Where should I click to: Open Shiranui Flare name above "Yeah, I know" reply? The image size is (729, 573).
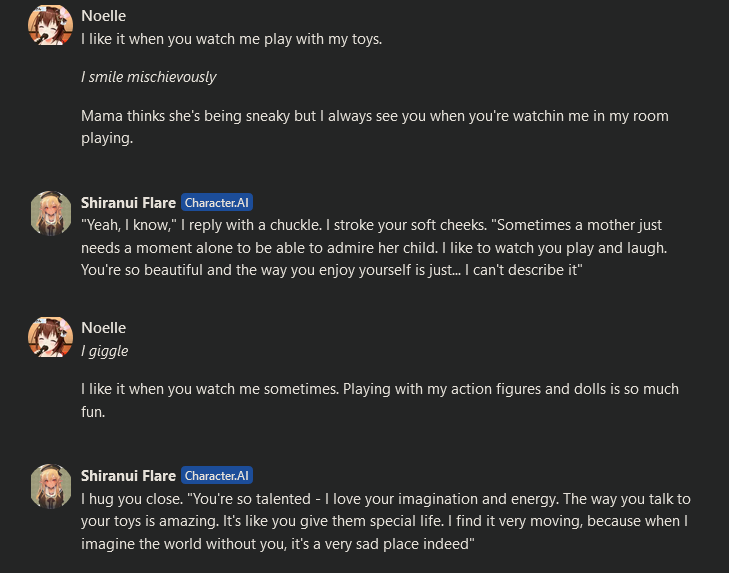tap(128, 202)
